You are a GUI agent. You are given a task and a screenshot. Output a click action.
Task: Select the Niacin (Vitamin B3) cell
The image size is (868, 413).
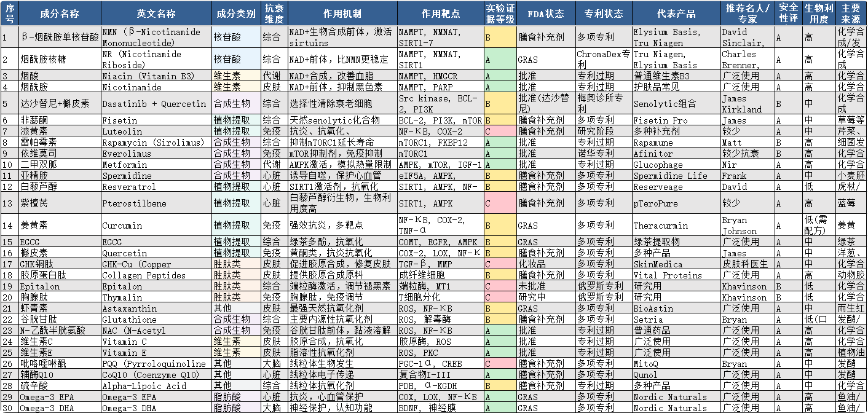pos(156,76)
